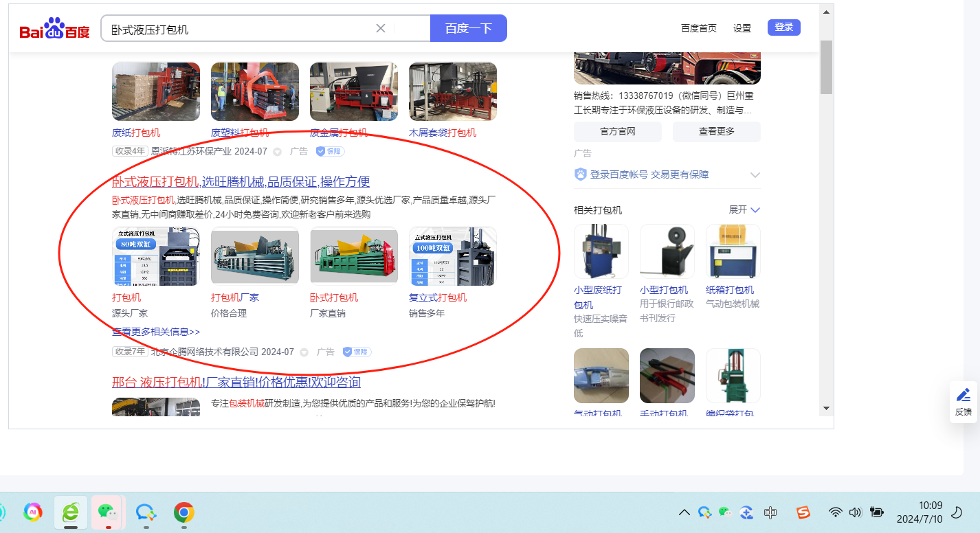Open the 小型打包机 link
980x533 pixels.
[664, 290]
